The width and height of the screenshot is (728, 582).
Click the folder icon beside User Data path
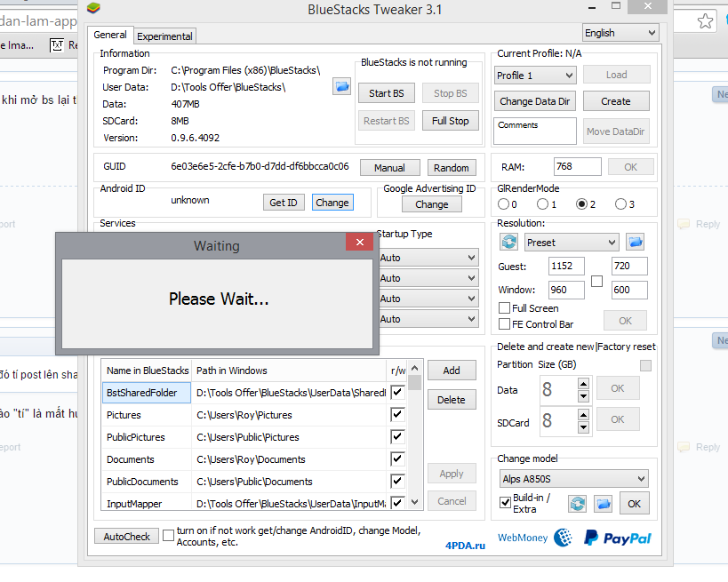[x=342, y=86]
